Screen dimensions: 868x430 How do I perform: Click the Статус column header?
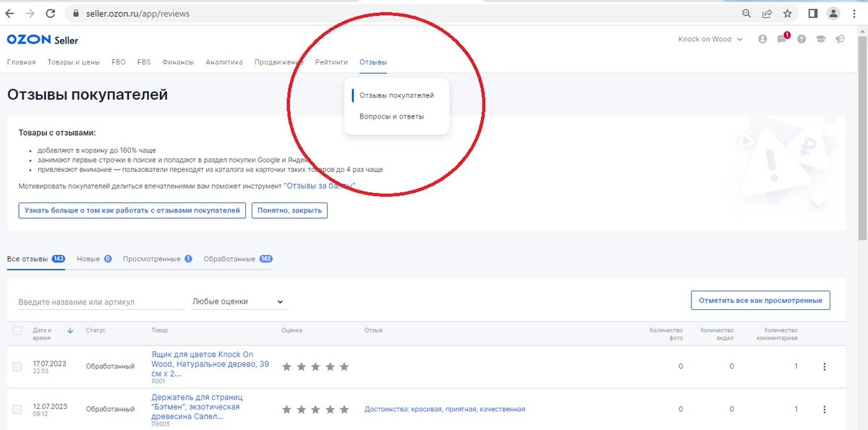click(x=95, y=330)
